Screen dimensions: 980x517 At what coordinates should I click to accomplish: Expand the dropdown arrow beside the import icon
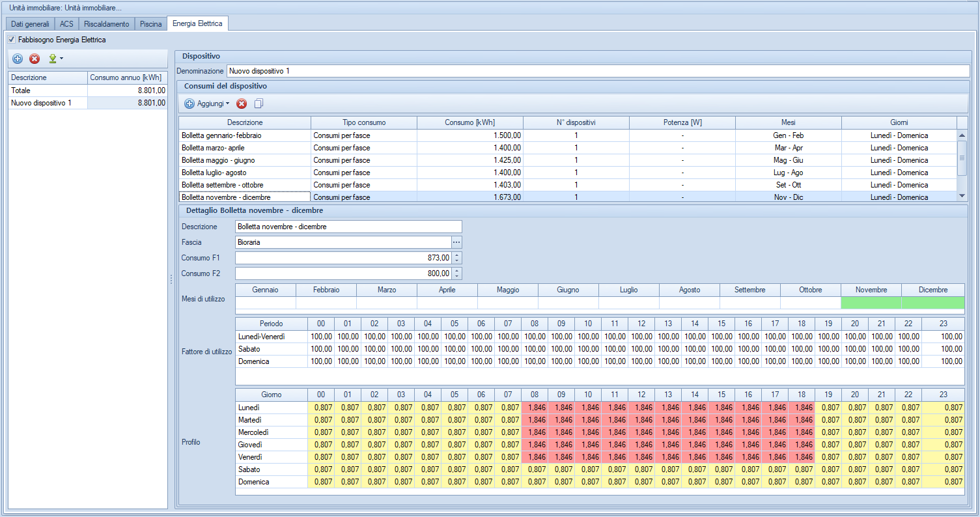pos(61,59)
